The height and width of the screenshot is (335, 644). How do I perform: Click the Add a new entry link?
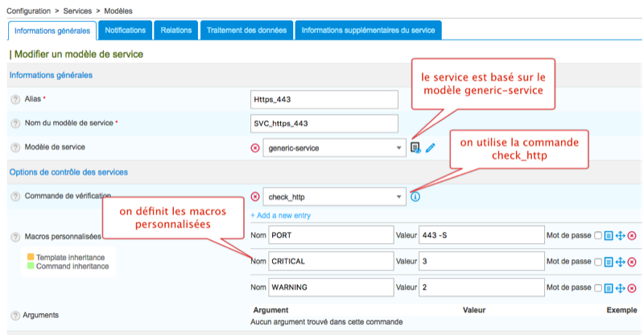coord(280,215)
